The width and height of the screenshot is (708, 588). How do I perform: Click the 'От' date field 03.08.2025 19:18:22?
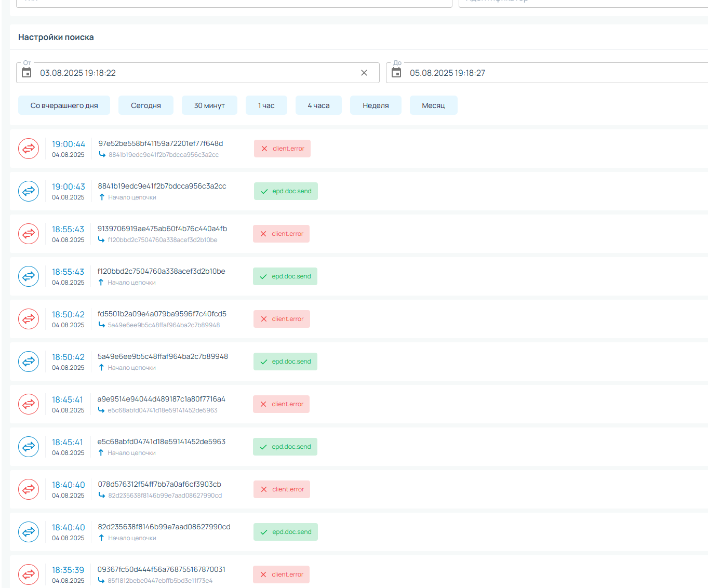tap(197, 73)
